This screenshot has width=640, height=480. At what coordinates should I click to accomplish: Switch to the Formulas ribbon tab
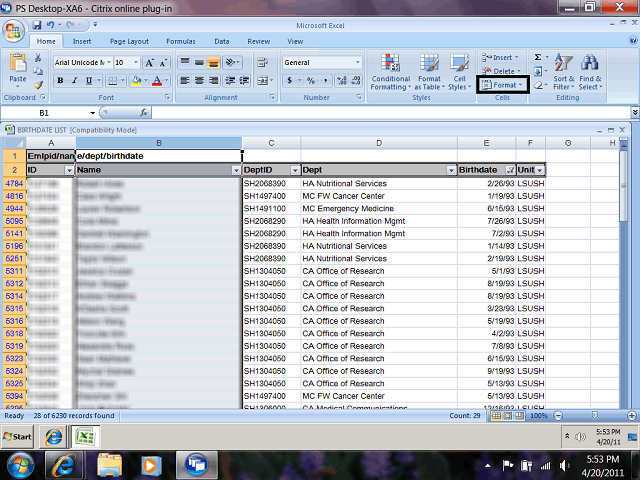180,42
